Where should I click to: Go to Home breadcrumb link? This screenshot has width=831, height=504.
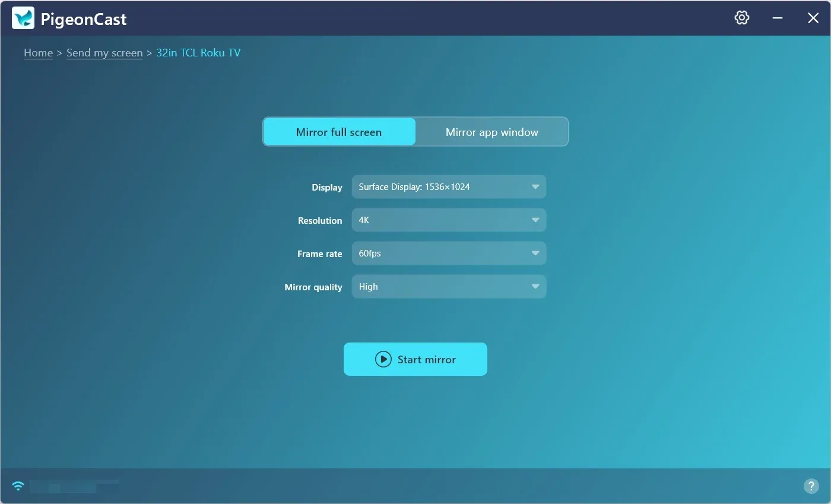pos(39,53)
